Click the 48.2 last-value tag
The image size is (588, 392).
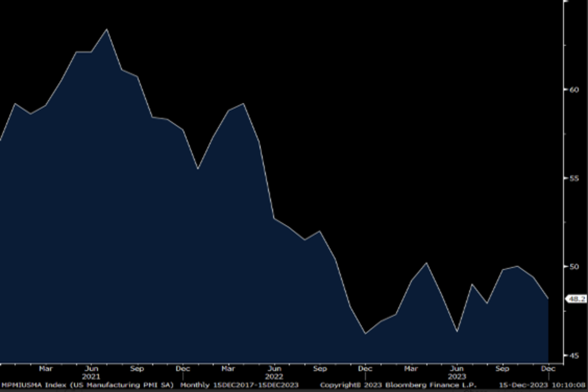576,299
